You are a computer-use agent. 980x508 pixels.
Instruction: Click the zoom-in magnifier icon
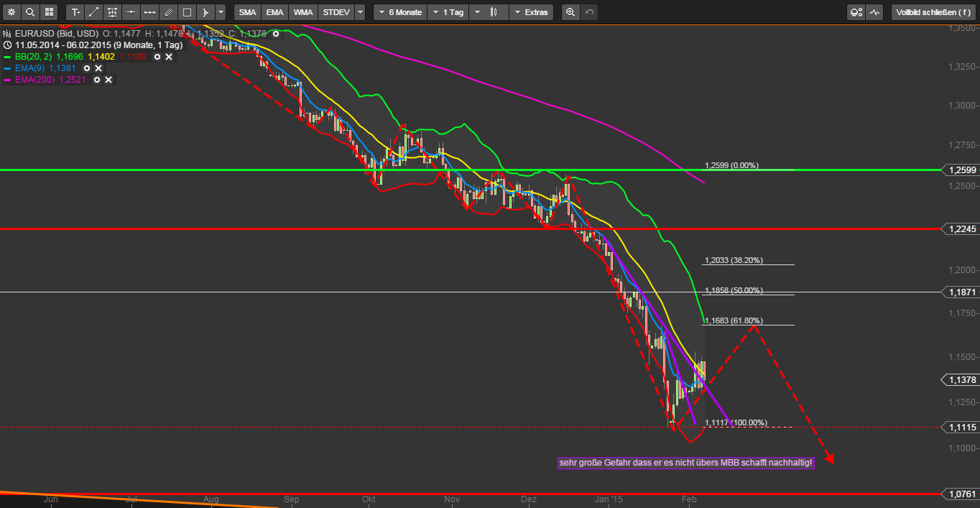(x=570, y=12)
